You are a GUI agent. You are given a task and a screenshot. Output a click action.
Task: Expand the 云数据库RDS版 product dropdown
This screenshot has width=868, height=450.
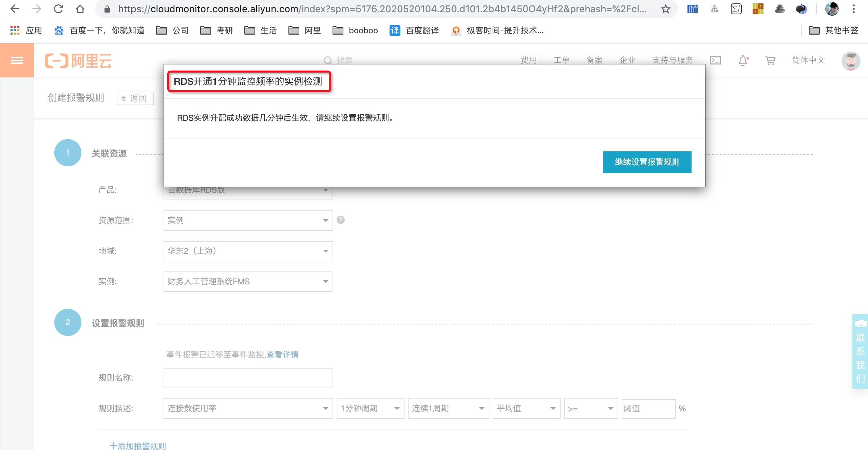tap(248, 193)
